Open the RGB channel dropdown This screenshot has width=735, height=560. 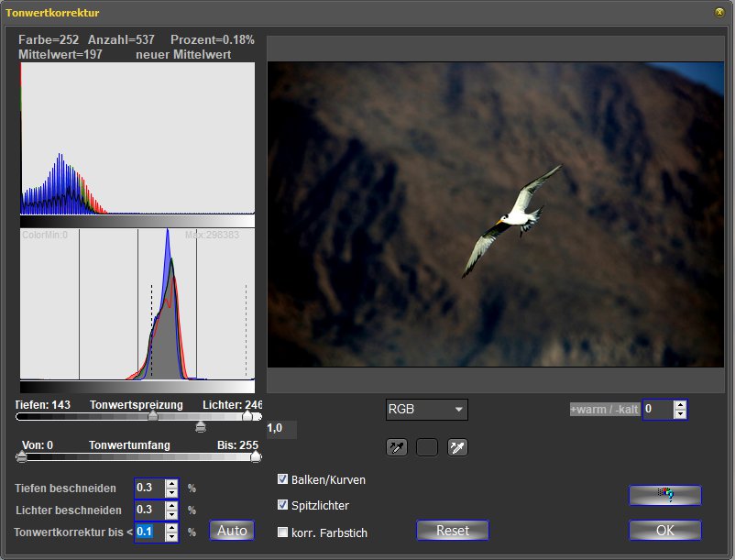(426, 409)
